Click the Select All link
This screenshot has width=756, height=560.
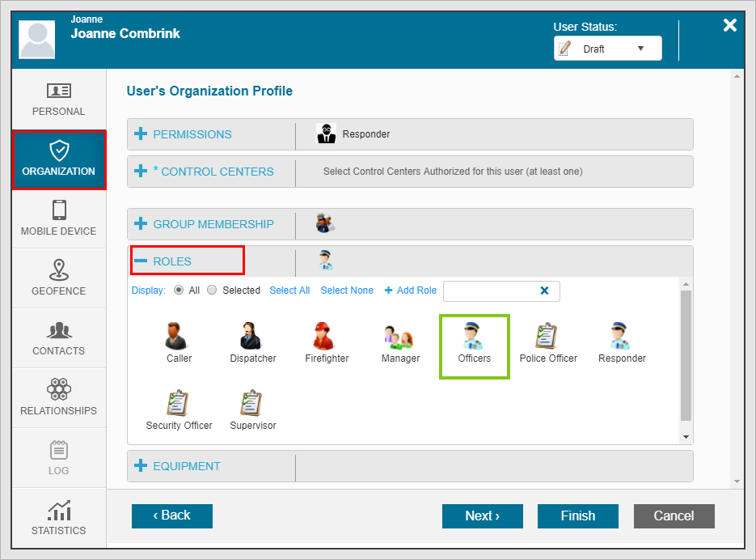(289, 291)
